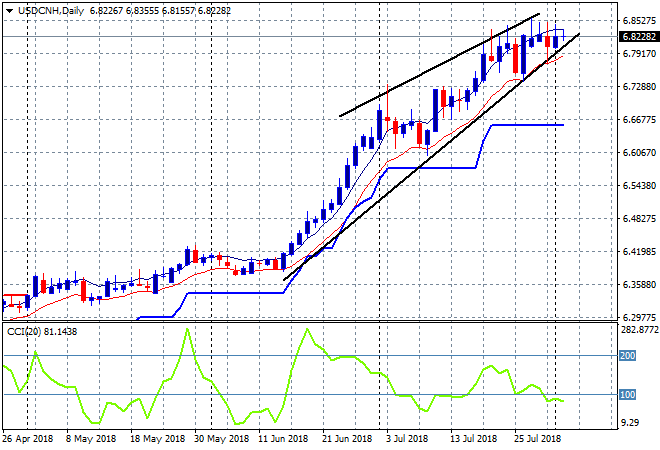This screenshot has width=660, height=450.
Task: Click the 11 Jun 2018 date label
Action: click(x=283, y=439)
